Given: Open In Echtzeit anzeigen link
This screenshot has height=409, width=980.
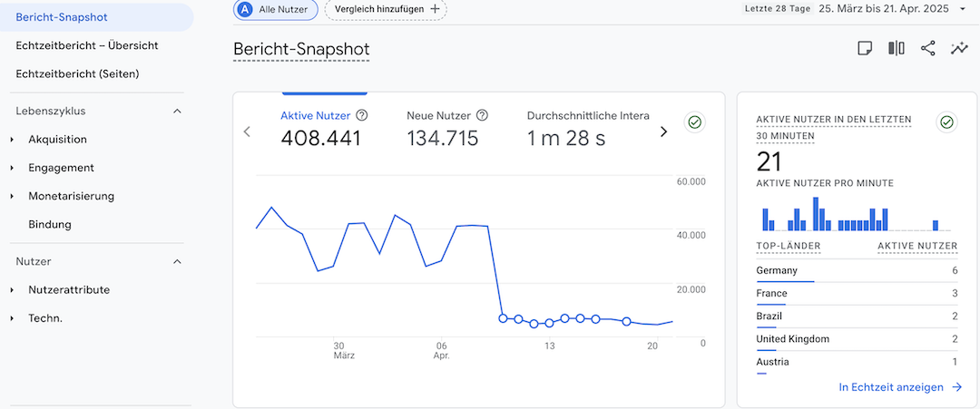Looking at the screenshot, I should pyautogui.click(x=900, y=387).
